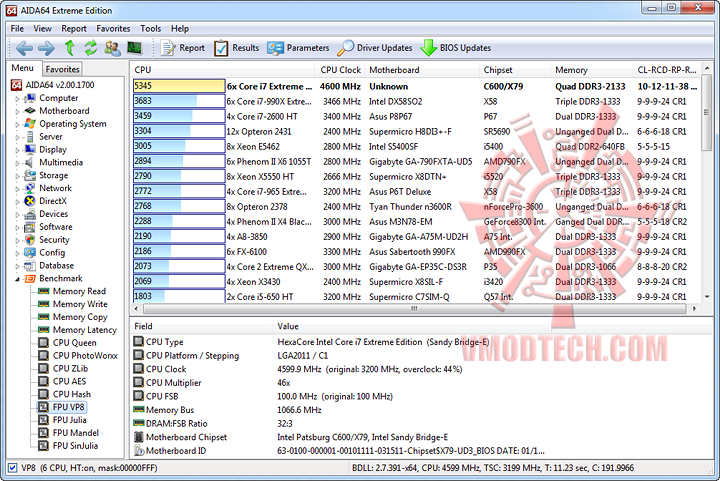The width and height of the screenshot is (720, 481).
Task: Select FPU SinJulia benchmark
Action: click(75, 445)
